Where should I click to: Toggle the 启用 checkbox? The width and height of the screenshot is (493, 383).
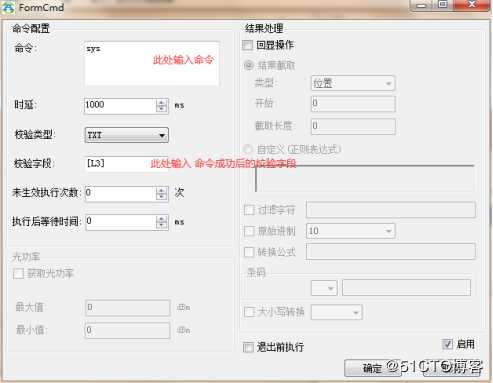(x=447, y=344)
